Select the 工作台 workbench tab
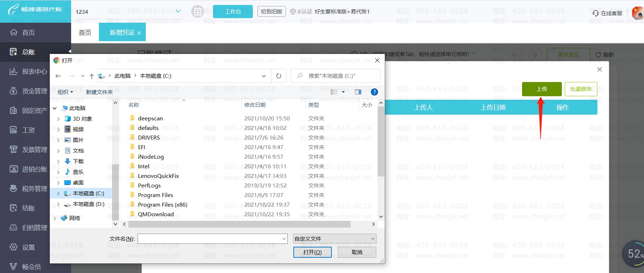 pyautogui.click(x=233, y=12)
